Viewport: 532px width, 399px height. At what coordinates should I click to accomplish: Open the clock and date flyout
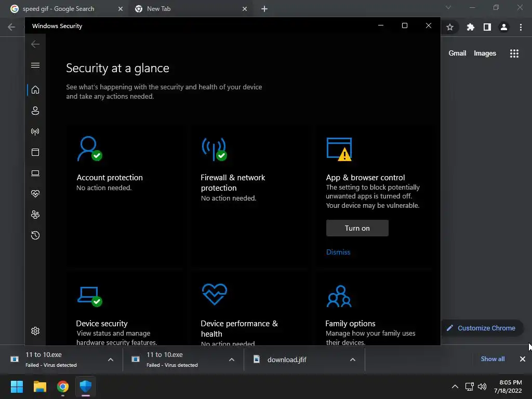click(x=508, y=387)
